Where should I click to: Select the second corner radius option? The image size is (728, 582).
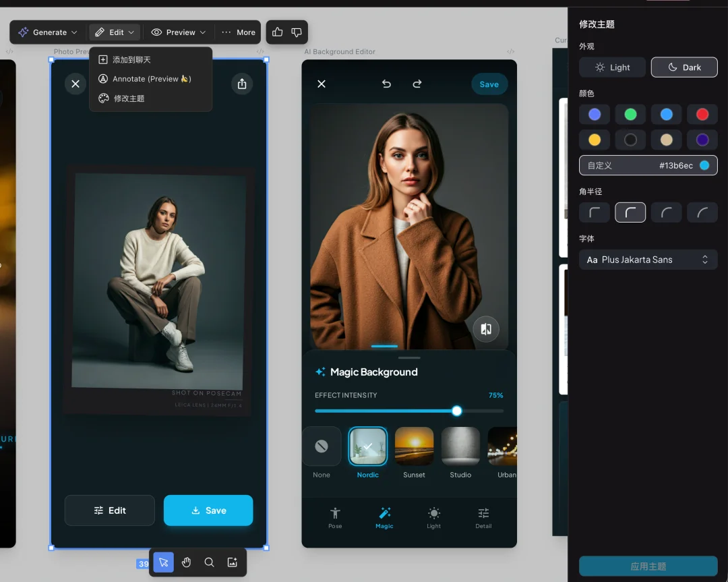click(630, 212)
